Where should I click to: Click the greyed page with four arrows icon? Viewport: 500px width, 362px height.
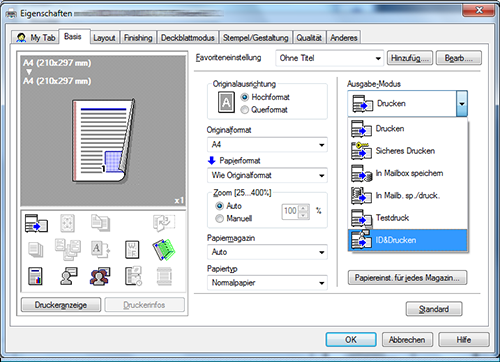point(67,223)
